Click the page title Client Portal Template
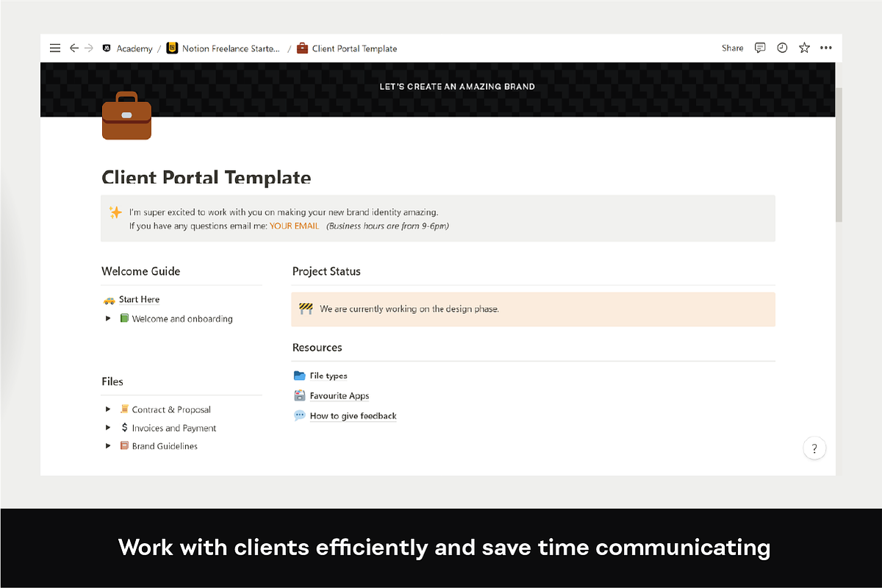This screenshot has height=588, width=882. (207, 177)
